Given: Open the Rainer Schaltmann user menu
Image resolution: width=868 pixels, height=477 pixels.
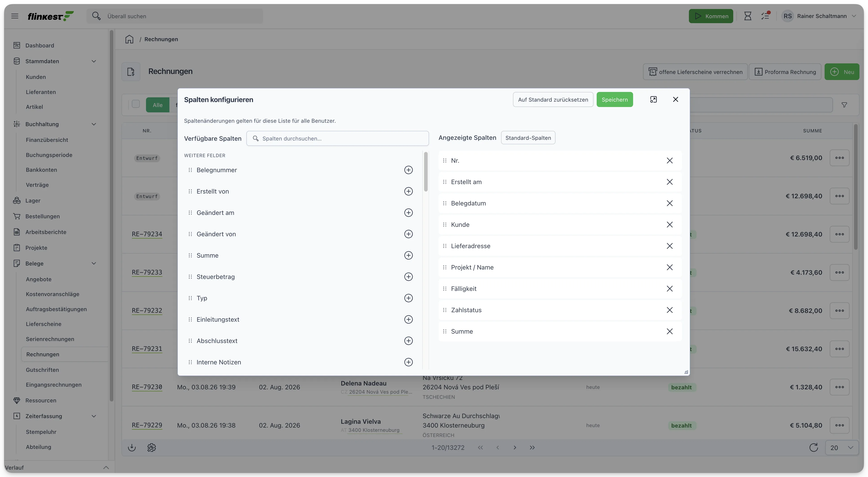Looking at the screenshot, I should click(819, 16).
